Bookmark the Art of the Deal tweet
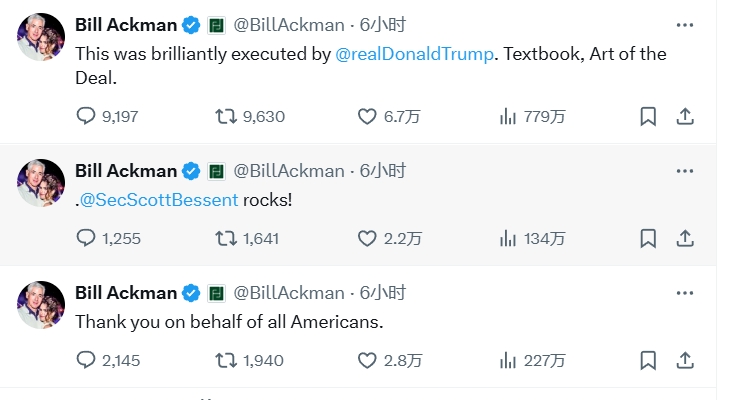Screen dimensions: 747x400 648,116
